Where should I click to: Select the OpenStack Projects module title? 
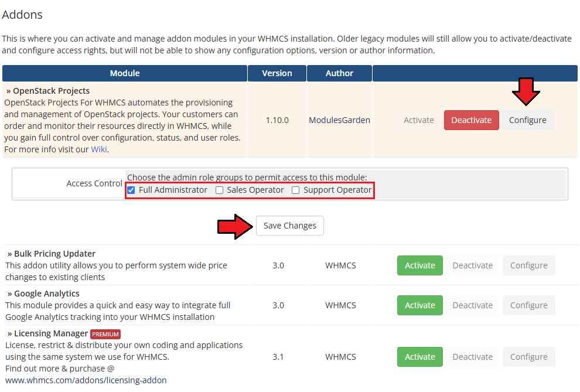pyautogui.click(x=51, y=91)
